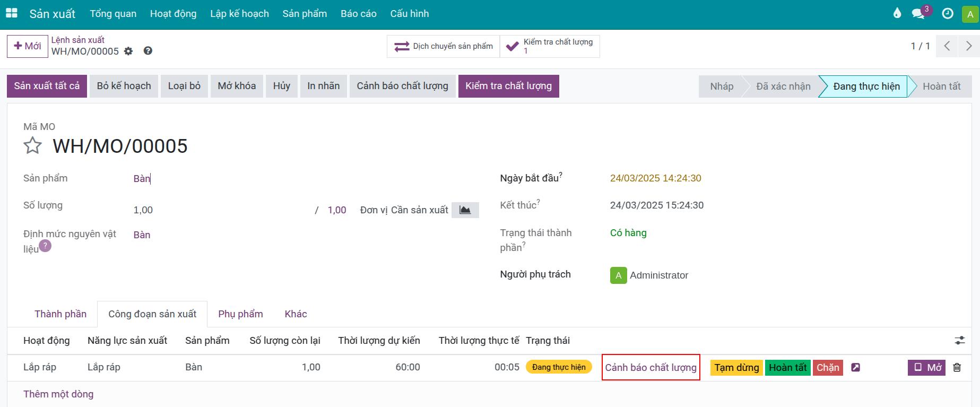Open activities clock icon

tap(948, 14)
